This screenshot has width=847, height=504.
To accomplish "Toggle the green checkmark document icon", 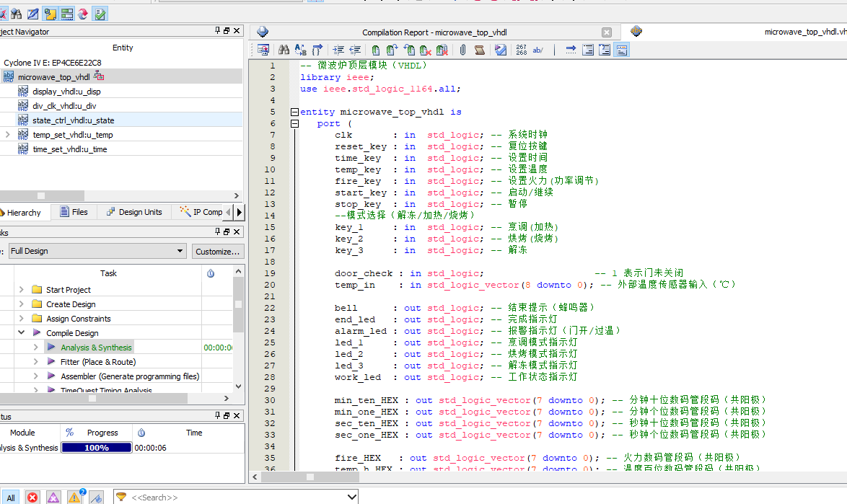I will click(100, 14).
